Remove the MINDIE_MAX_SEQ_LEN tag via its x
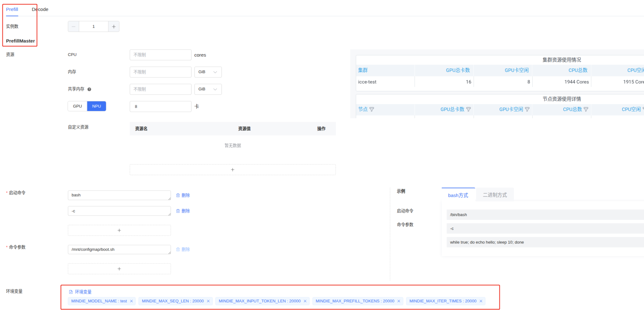Screen dimensions: 644x310 click(208, 301)
